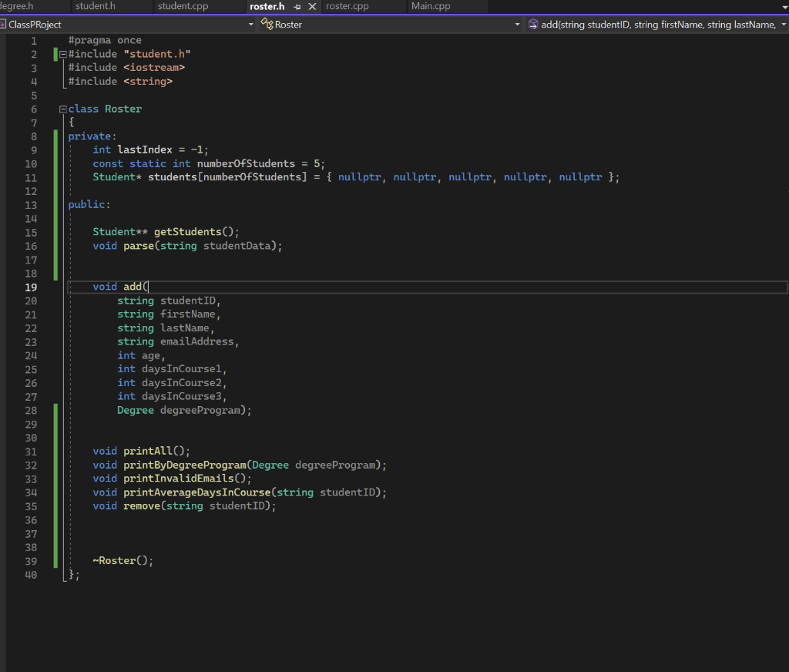Click line number 19 to select that line
The image size is (789, 672).
pyautogui.click(x=31, y=286)
